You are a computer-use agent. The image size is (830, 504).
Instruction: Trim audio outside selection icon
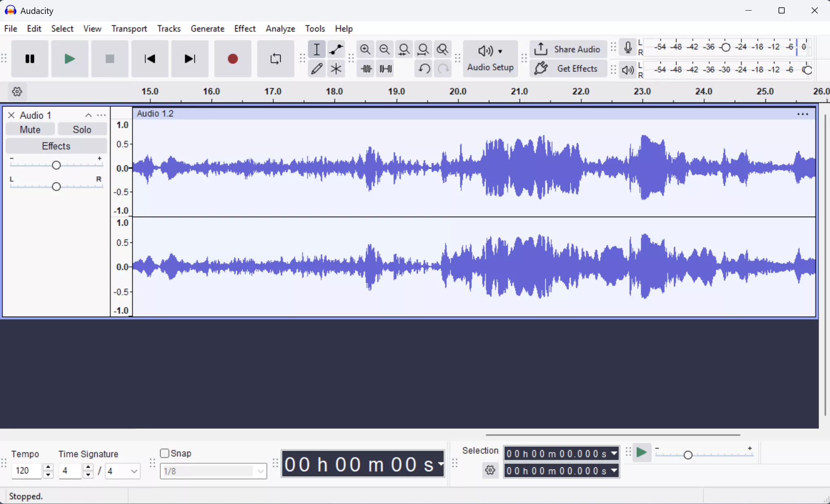click(366, 69)
